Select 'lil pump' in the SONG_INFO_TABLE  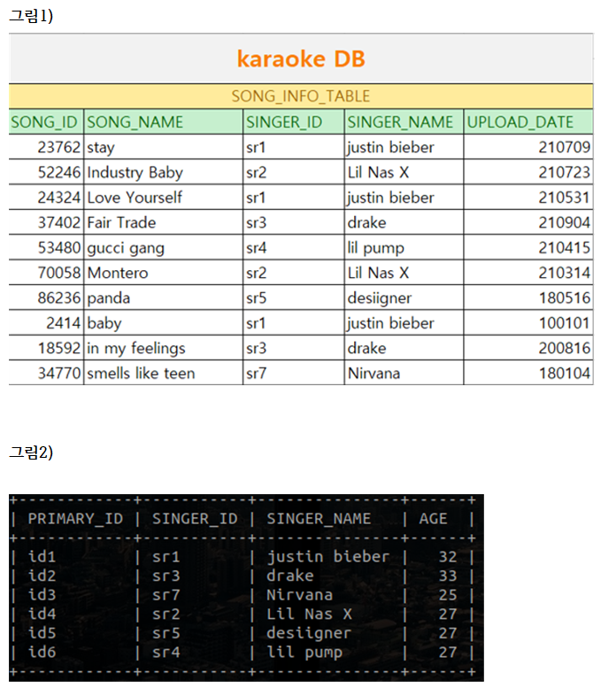click(404, 248)
